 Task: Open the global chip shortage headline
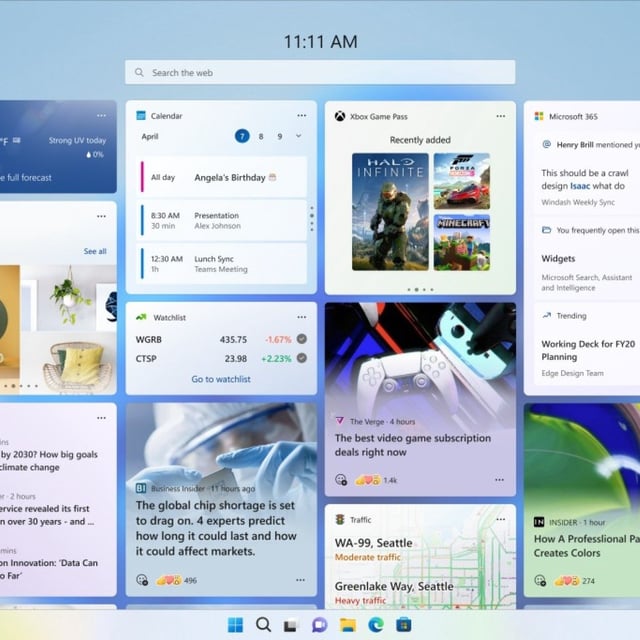pyautogui.click(x=216, y=528)
